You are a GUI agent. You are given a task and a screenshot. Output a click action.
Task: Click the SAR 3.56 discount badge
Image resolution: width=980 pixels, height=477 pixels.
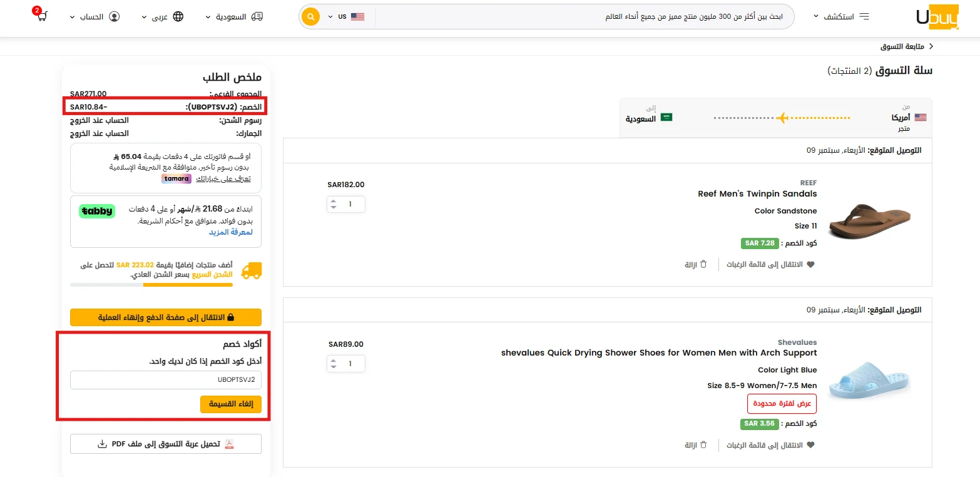(x=760, y=424)
